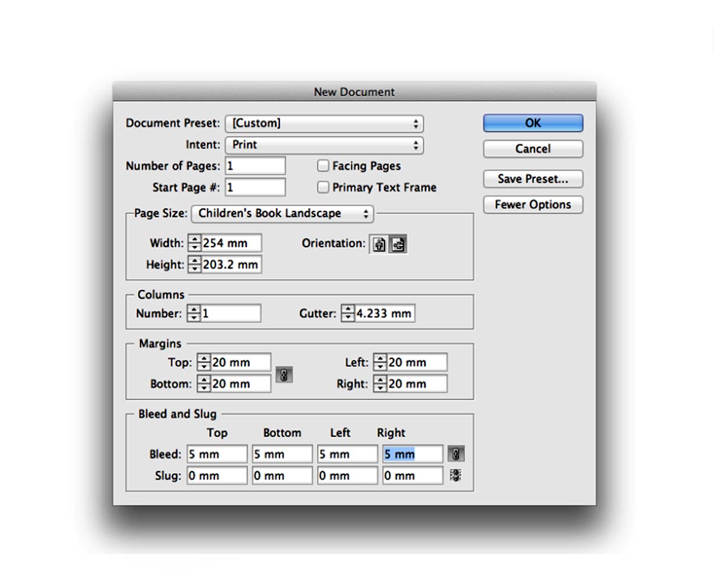Click the Height value field
The width and height of the screenshot is (728, 580).
(x=232, y=265)
